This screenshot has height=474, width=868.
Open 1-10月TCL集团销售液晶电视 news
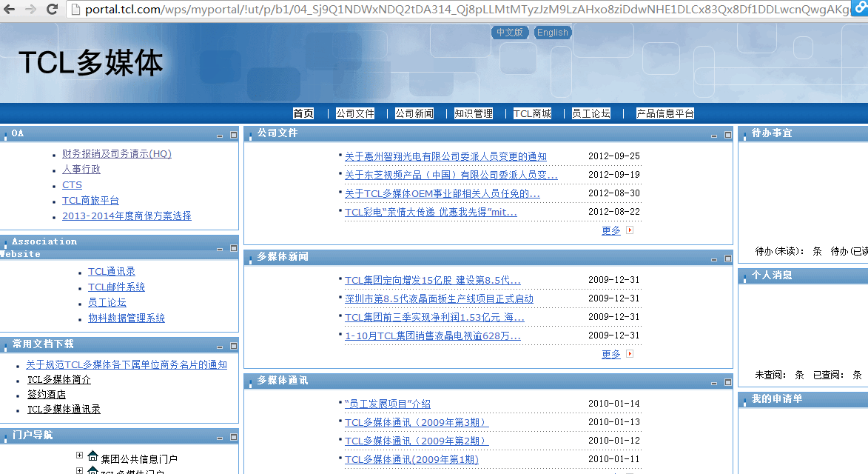click(x=433, y=336)
